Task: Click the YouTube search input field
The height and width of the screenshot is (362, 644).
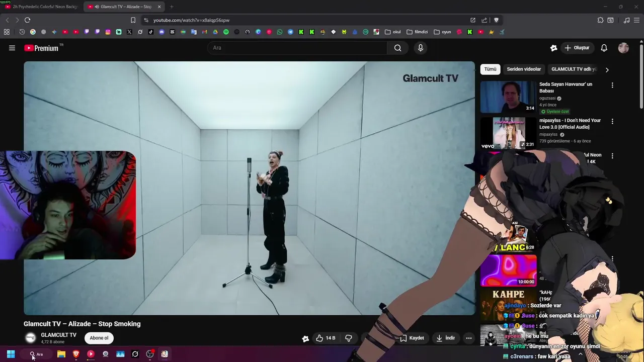Action: [298, 48]
